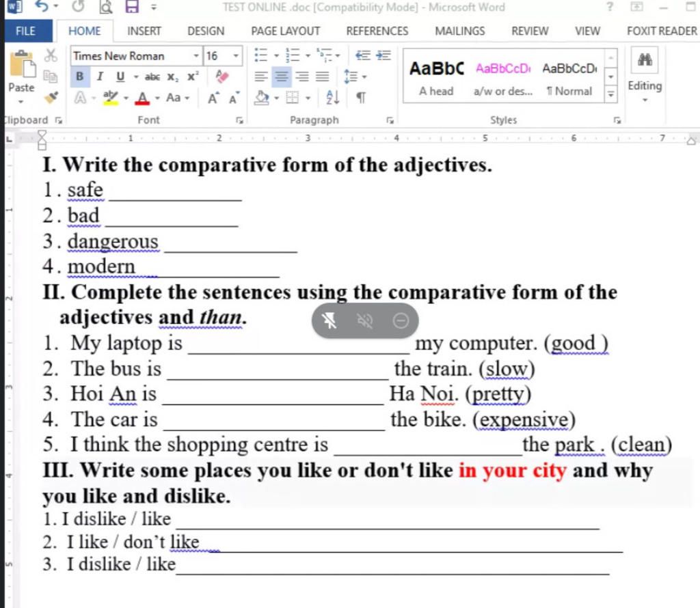This screenshot has height=608, width=700.
Task: Expand the Styles gallery More arrow
Action: [610, 94]
